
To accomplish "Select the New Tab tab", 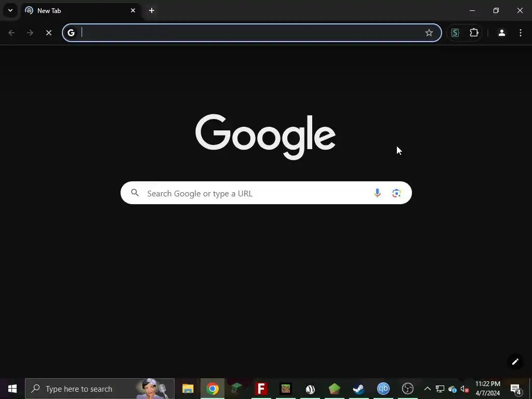I will 82,10.
